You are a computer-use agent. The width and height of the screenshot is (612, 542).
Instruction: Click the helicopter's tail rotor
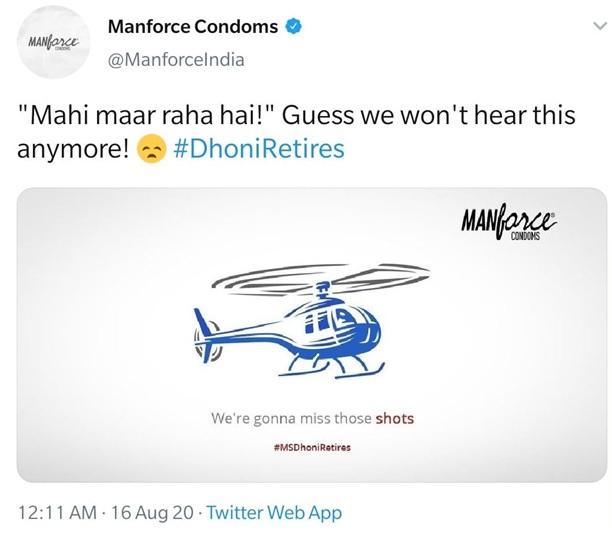(x=206, y=340)
